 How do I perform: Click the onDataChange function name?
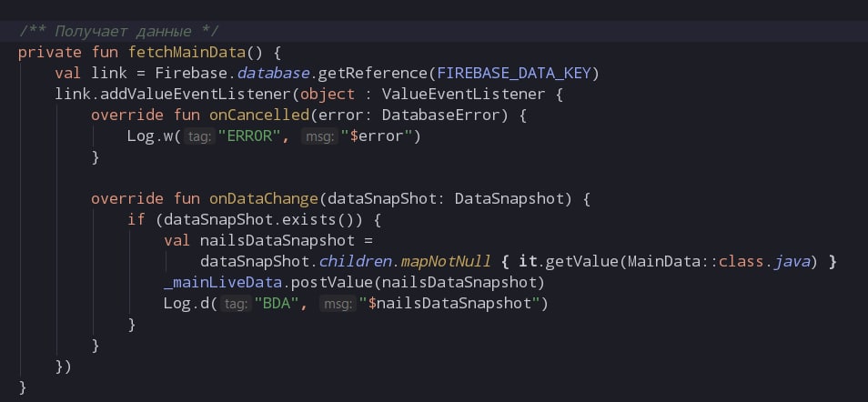[x=264, y=199]
